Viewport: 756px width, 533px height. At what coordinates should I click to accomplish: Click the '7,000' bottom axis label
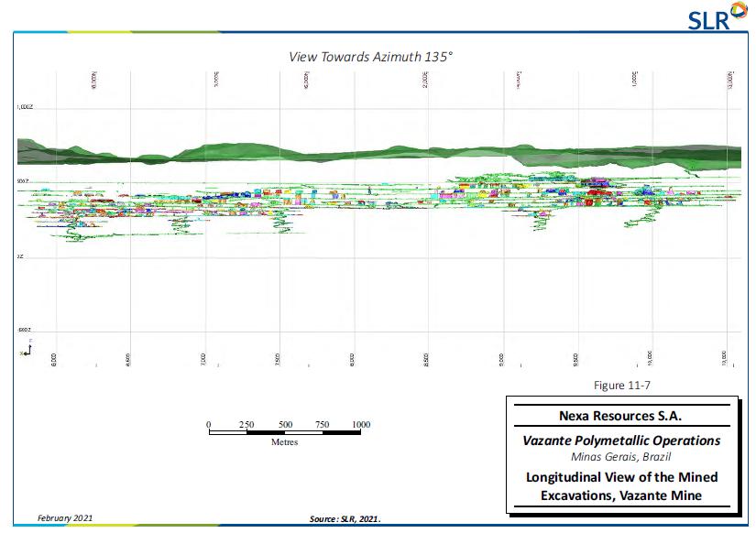pyautogui.click(x=203, y=360)
